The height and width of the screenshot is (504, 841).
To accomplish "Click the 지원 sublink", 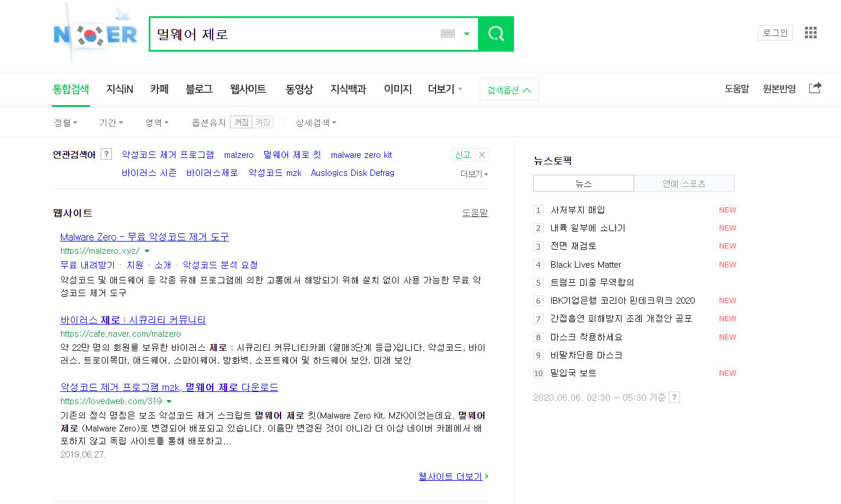I will click(x=135, y=265).
